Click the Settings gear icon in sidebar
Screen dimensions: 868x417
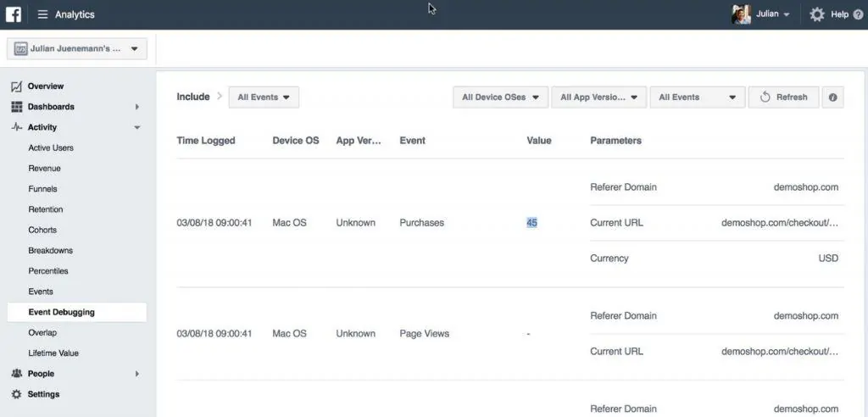tap(17, 394)
